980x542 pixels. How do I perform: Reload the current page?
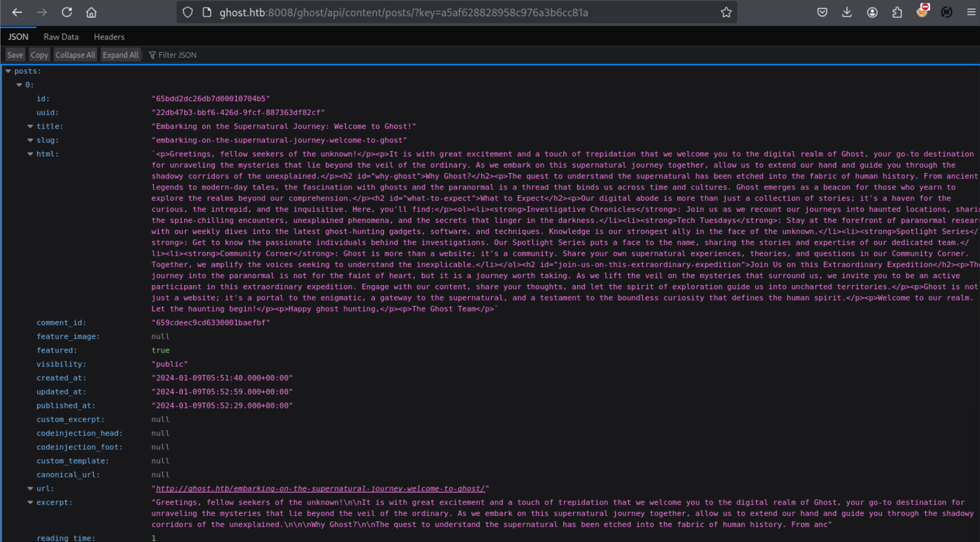click(67, 12)
